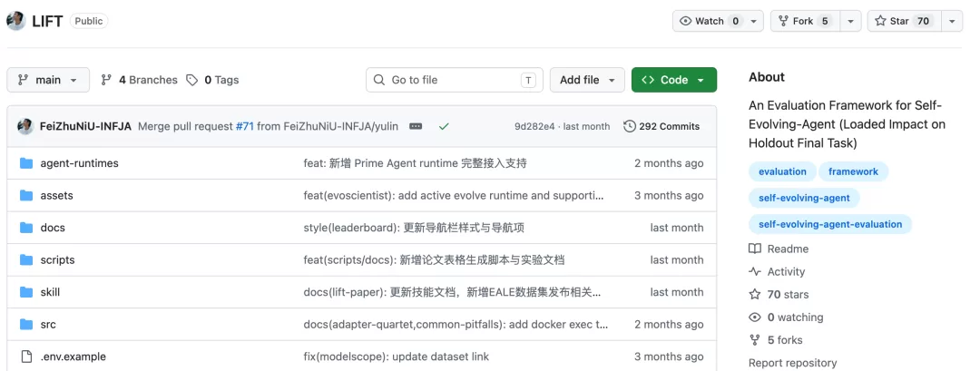980x371 pixels.
Task: Click the Go to file search field
Action: pos(455,80)
